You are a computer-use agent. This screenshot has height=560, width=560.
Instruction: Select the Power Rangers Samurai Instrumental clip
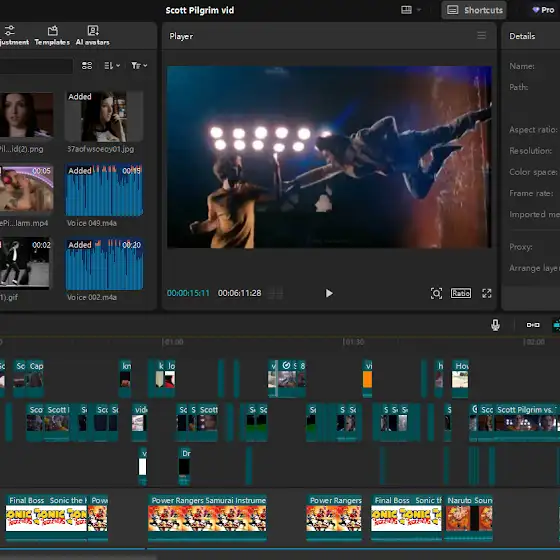[207, 517]
